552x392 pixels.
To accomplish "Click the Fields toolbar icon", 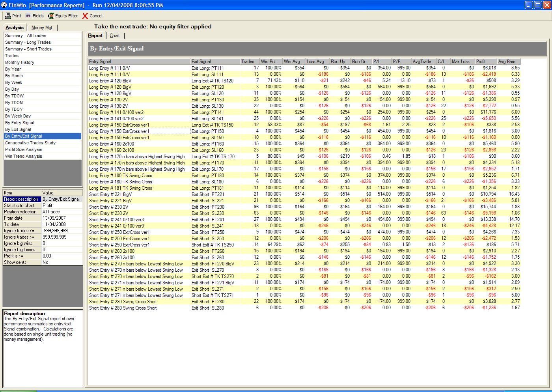I will coord(28,16).
